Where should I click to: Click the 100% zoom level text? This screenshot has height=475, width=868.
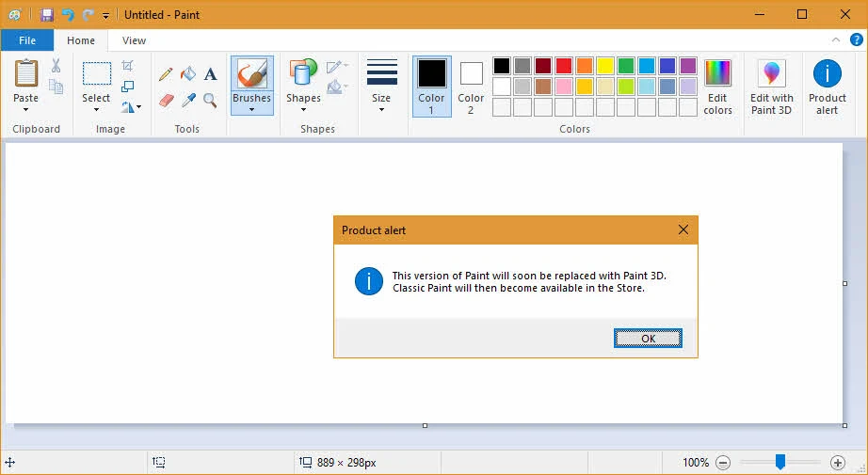point(696,462)
